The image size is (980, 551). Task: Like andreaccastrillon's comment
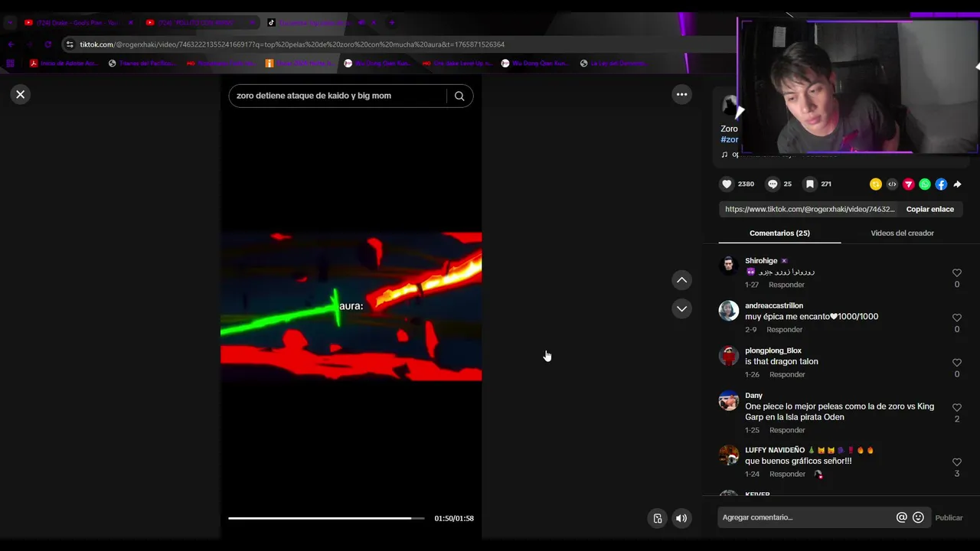pos(957,318)
